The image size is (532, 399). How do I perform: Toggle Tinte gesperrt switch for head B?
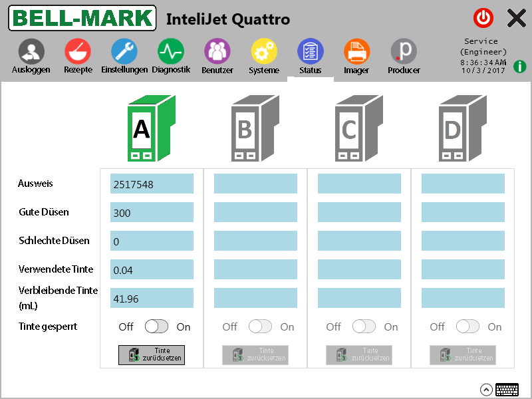tap(260, 327)
